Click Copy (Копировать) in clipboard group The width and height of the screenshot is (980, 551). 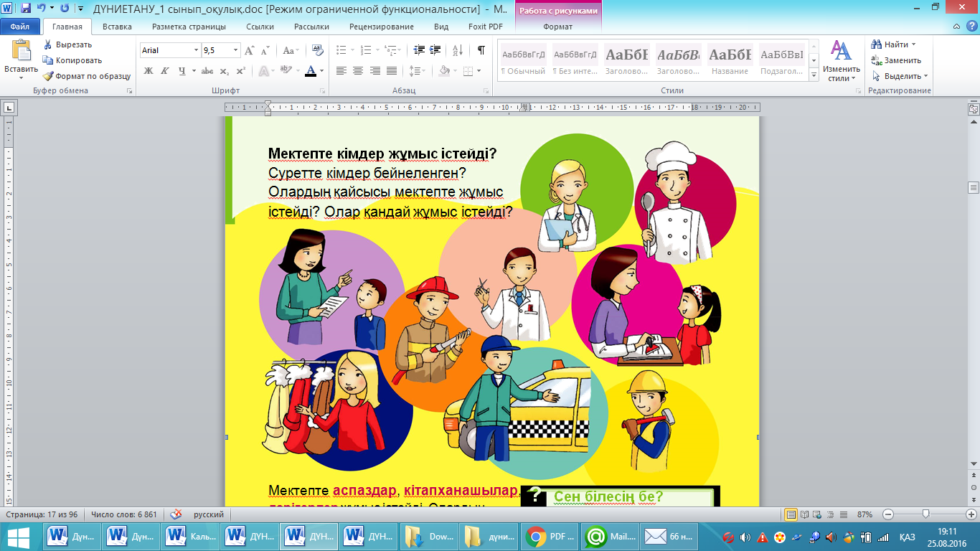(72, 60)
